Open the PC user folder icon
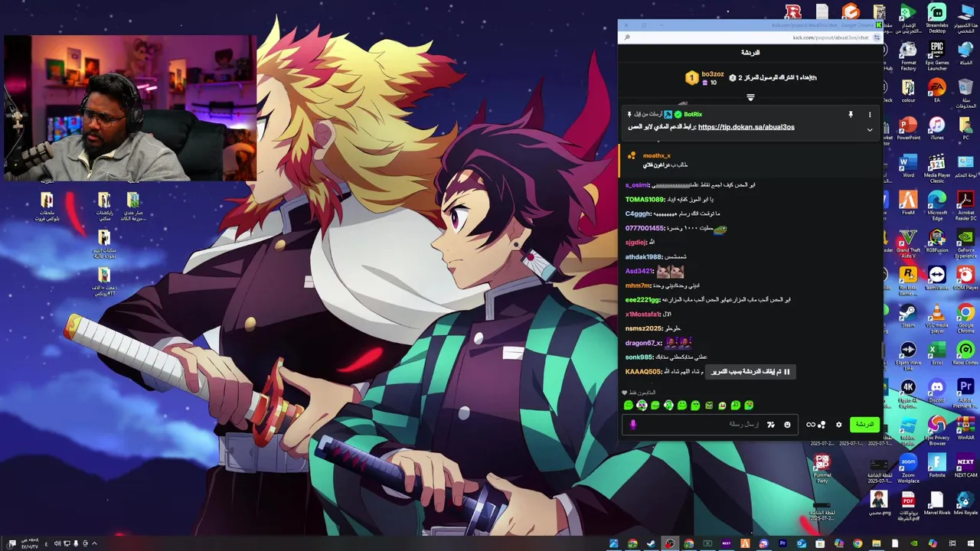The width and height of the screenshot is (980, 551). pos(965,128)
